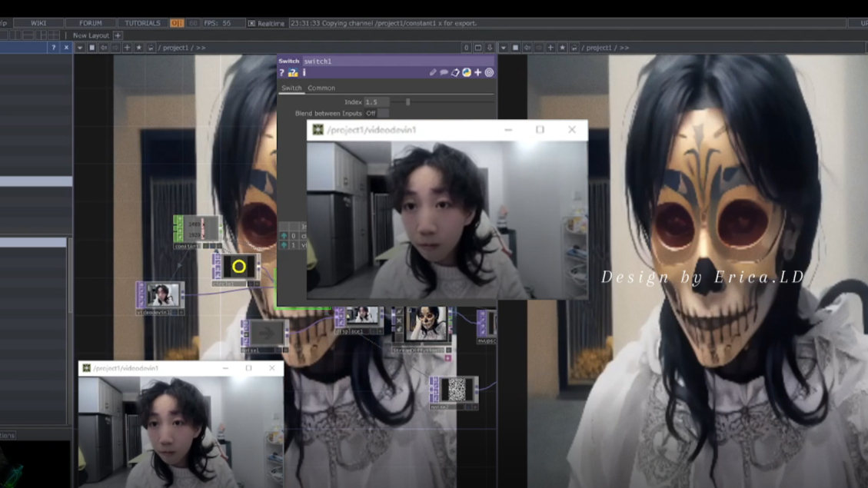Open the comment bubble icon for switch1
Image resolution: width=868 pixels, height=488 pixels.
pos(444,72)
